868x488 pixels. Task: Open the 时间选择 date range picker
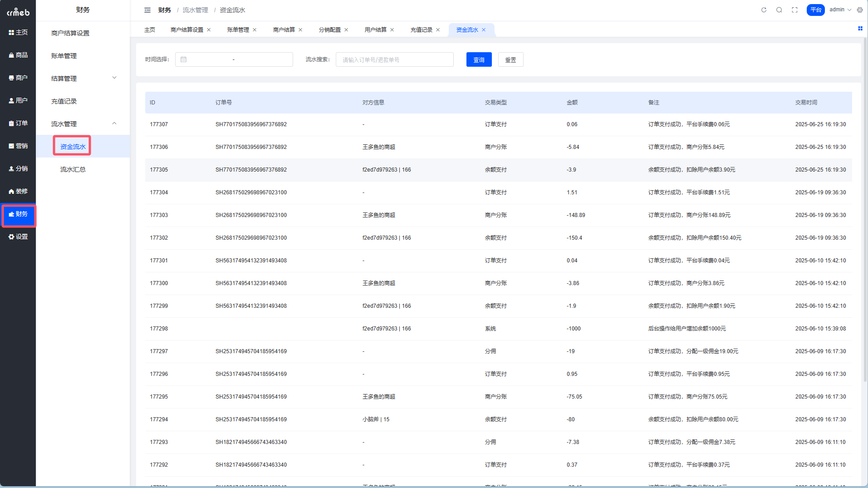pyautogui.click(x=234, y=60)
